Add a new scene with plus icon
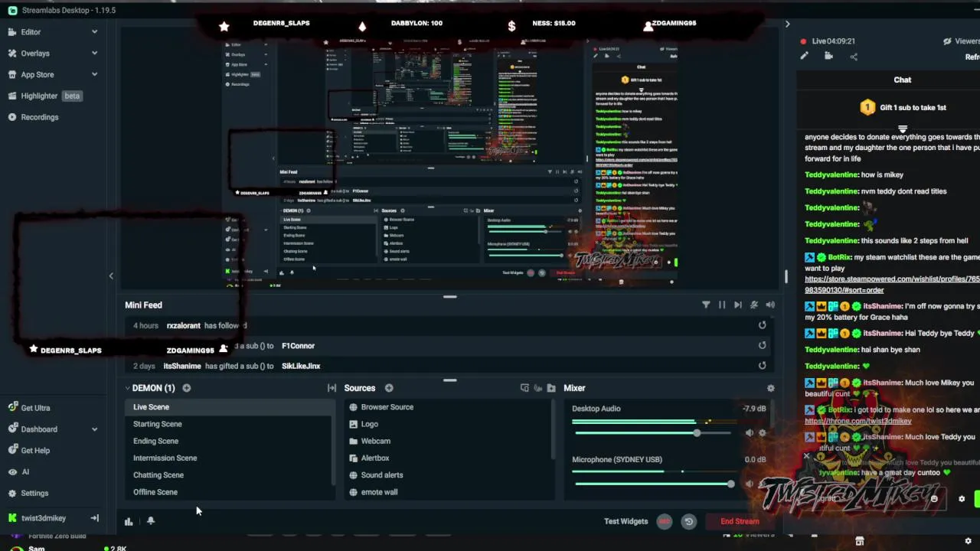980x551 pixels. (x=186, y=388)
